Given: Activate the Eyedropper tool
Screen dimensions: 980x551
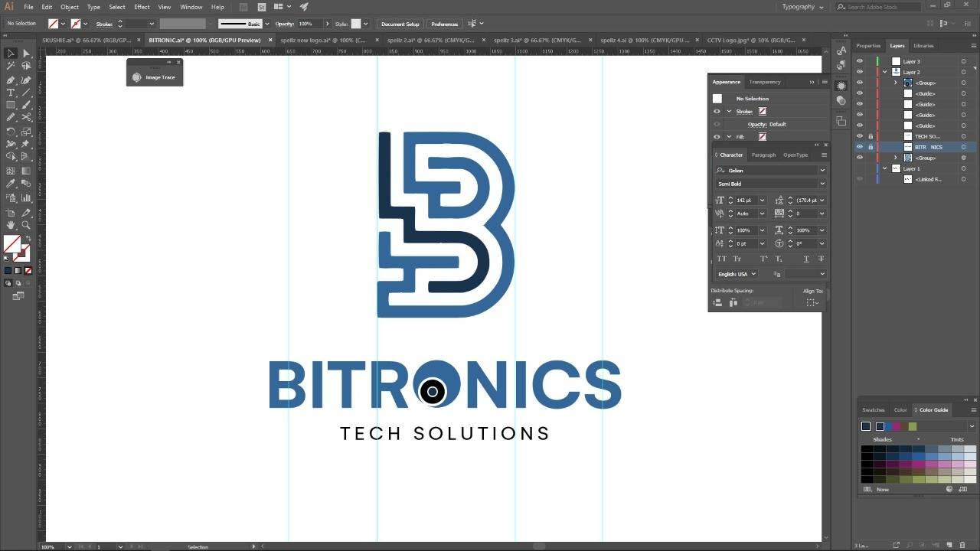Looking at the screenshot, I should click(x=11, y=184).
